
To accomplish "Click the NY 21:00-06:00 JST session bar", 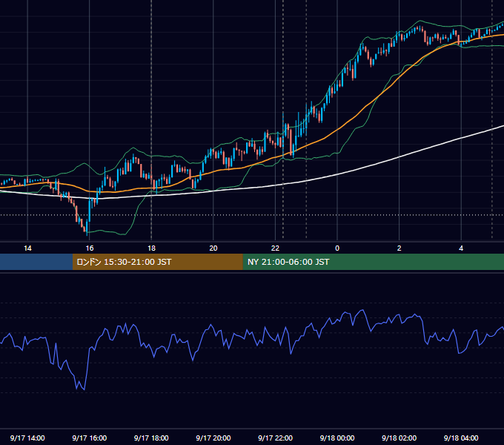I will click(373, 262).
